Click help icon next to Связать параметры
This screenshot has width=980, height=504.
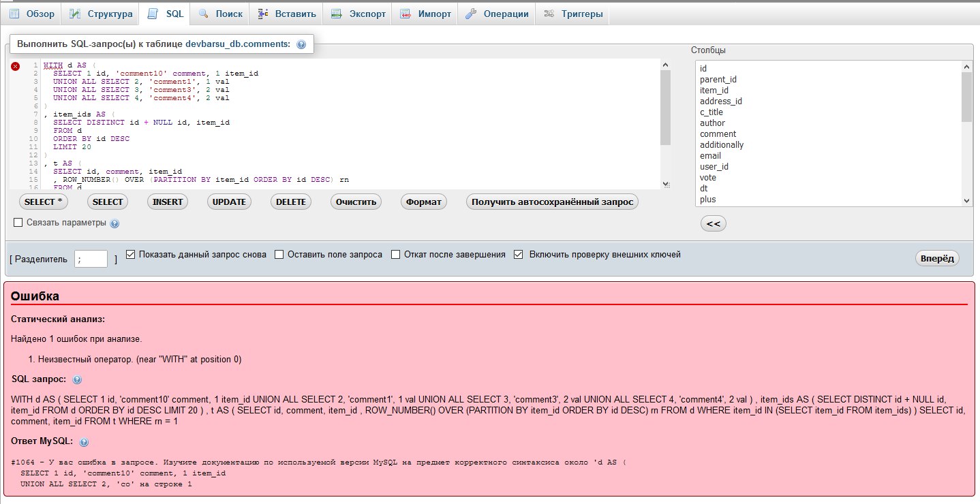click(x=114, y=223)
